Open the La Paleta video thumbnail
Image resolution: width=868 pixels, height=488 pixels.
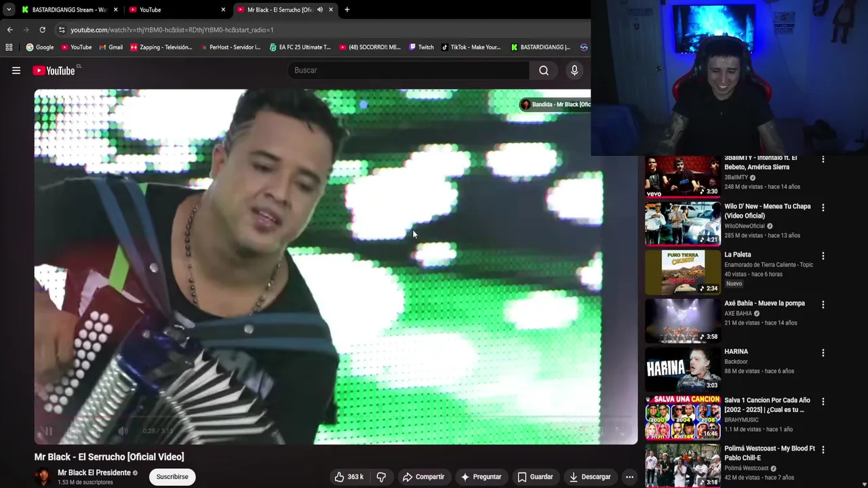pyautogui.click(x=682, y=272)
